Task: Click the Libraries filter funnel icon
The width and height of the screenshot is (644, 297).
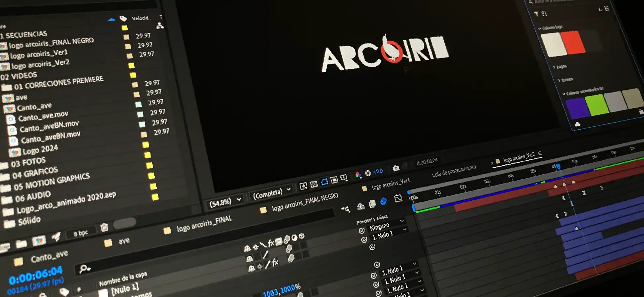Action: coord(536,14)
